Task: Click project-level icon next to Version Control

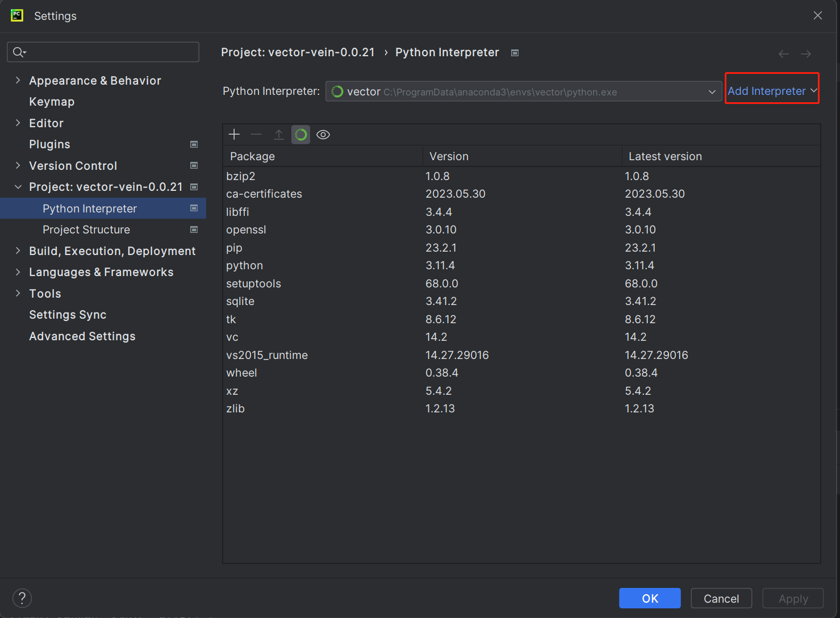Action: coord(194,166)
